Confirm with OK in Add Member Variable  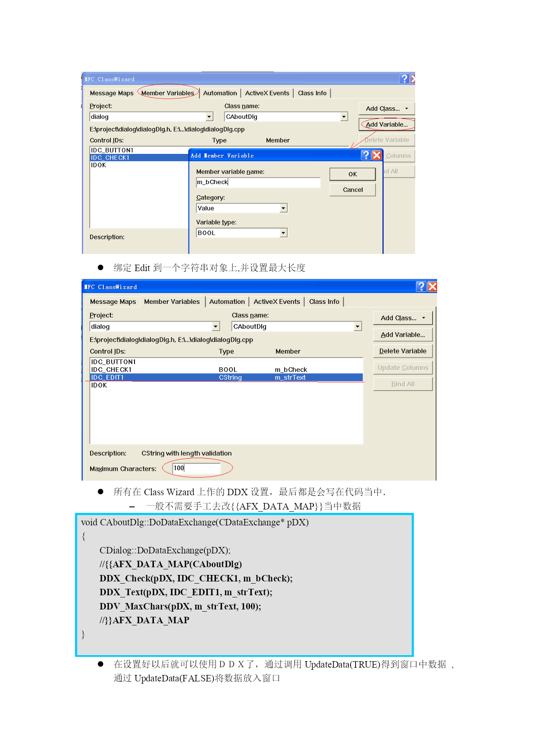point(353,174)
